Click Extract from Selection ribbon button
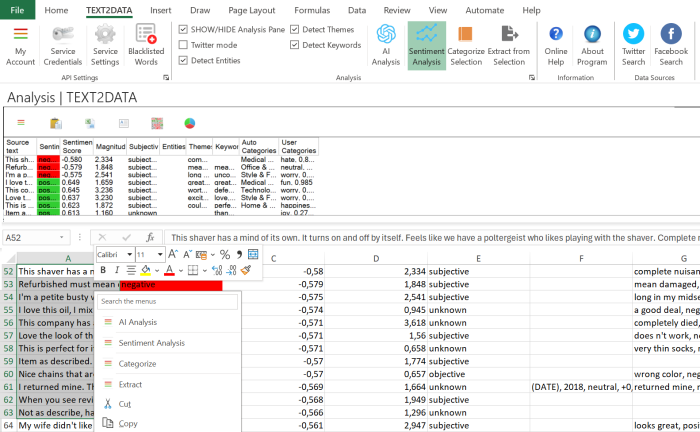This screenshot has height=432, width=700. (x=509, y=46)
